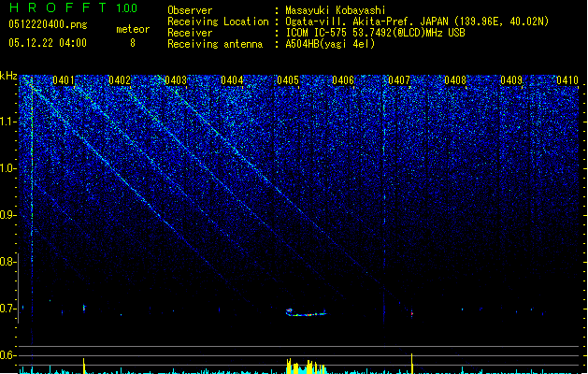This screenshot has width=588, height=374.
Task: Click the kHz axis unit label
Action: point(8,76)
